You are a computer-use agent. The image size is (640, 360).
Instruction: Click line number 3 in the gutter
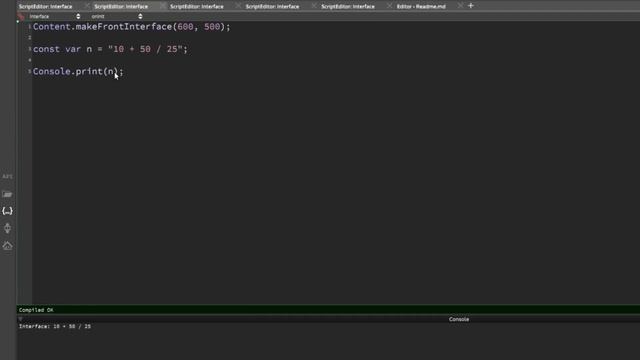click(x=29, y=49)
